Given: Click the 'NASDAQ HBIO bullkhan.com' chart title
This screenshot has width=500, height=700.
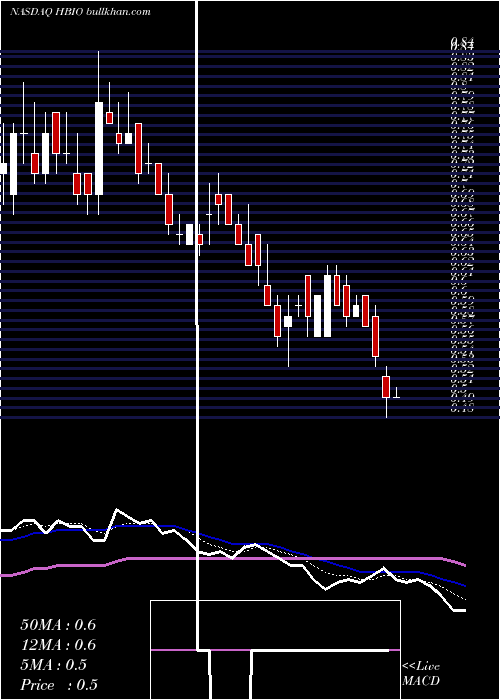Looking at the screenshot, I should 80,12.
